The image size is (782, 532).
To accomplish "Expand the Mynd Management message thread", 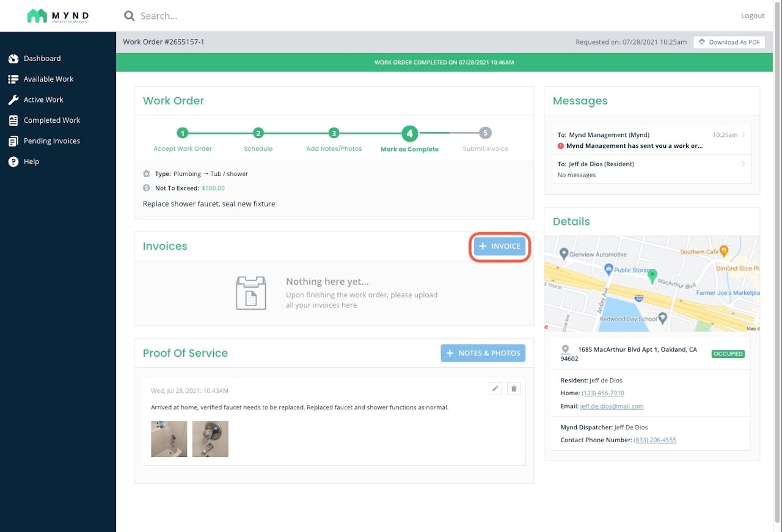I will click(651, 140).
